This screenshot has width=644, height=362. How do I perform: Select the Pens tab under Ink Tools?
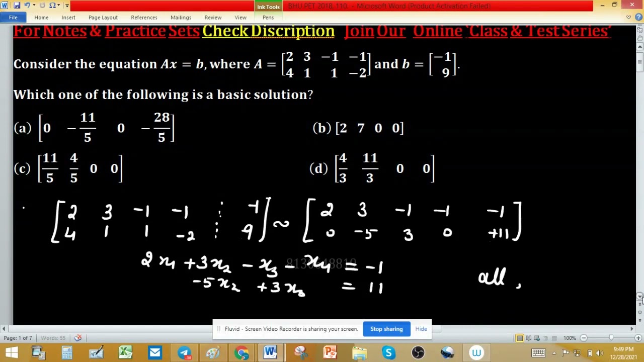coord(268,17)
